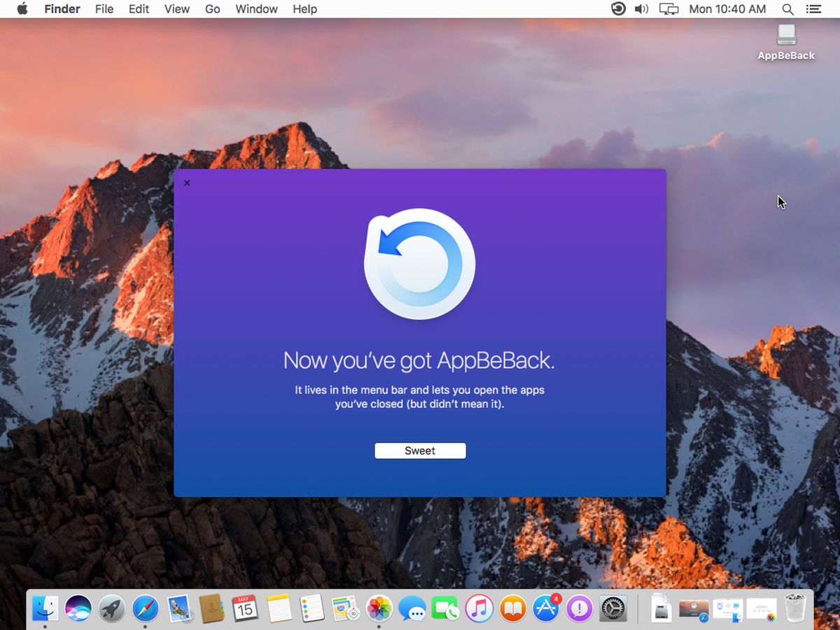Open the Help menu

pos(304,9)
